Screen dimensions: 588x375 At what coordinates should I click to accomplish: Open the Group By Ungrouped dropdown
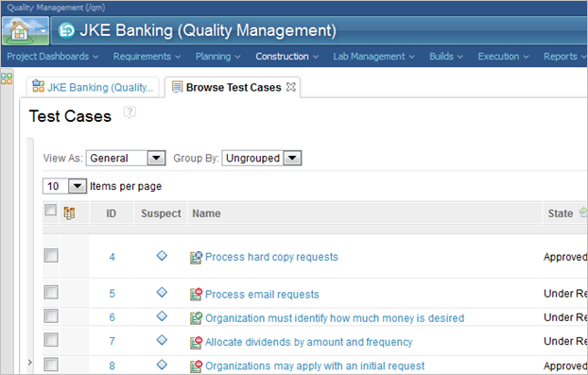[x=262, y=158]
